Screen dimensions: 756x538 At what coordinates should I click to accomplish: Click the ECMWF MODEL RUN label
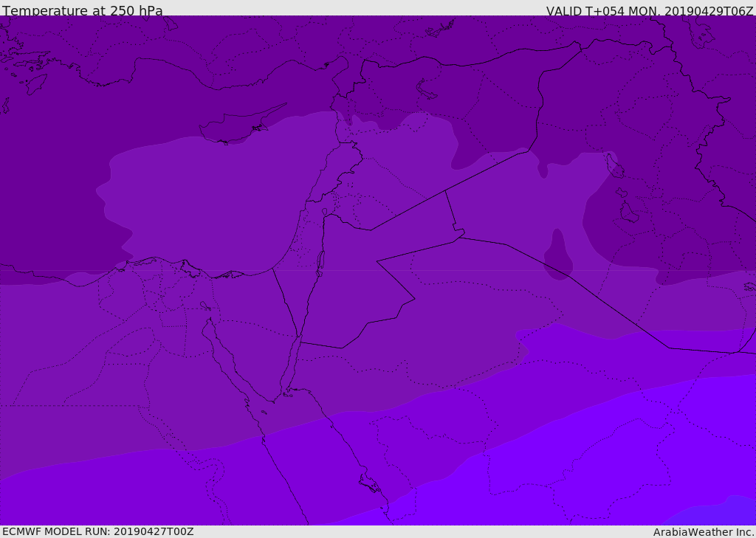pyautogui.click(x=97, y=531)
